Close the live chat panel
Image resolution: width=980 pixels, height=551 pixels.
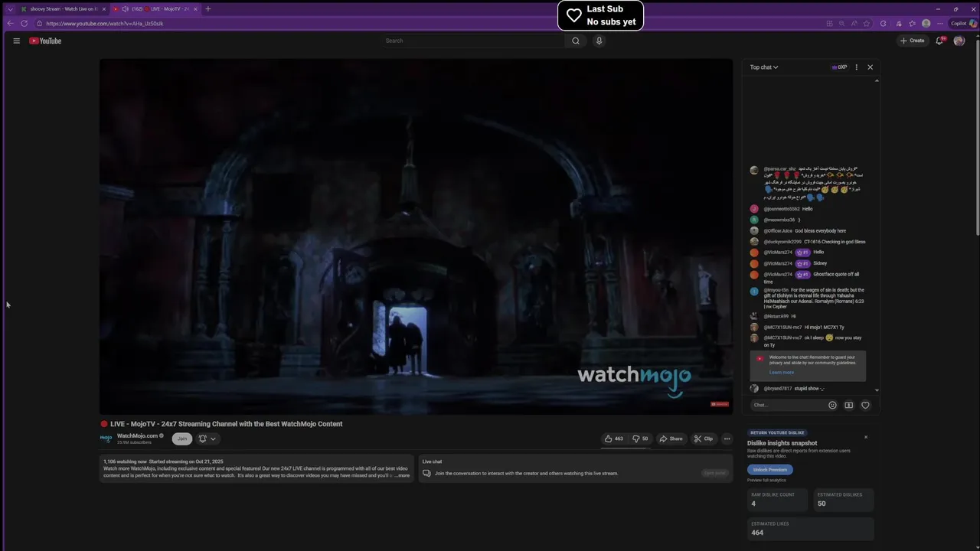click(870, 67)
